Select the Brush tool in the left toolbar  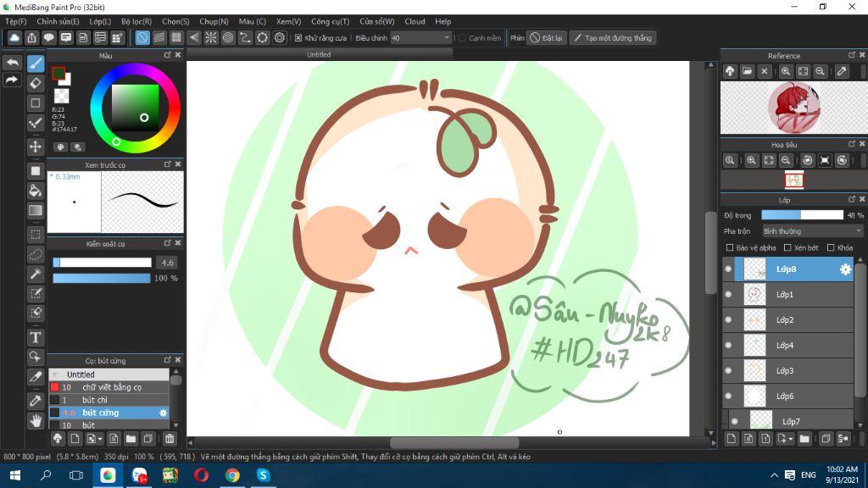[36, 64]
